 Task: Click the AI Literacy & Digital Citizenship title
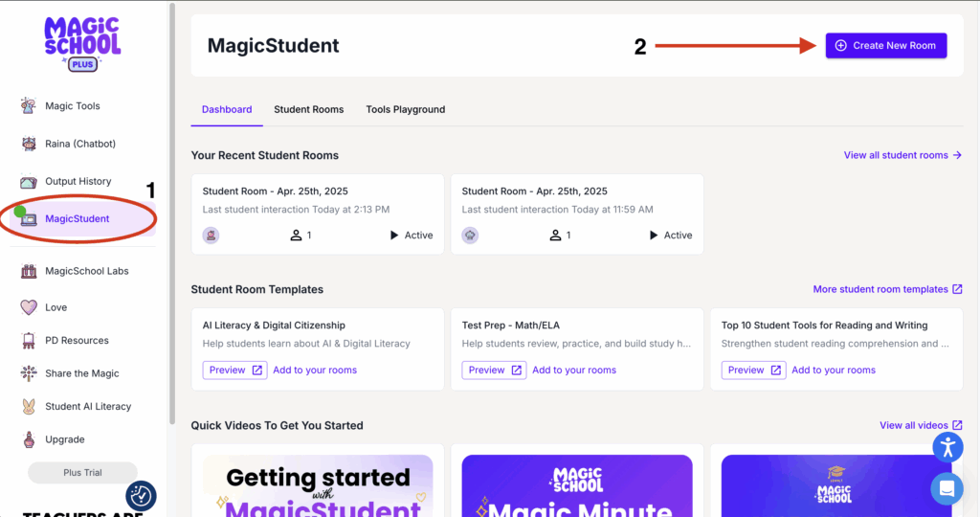(274, 326)
